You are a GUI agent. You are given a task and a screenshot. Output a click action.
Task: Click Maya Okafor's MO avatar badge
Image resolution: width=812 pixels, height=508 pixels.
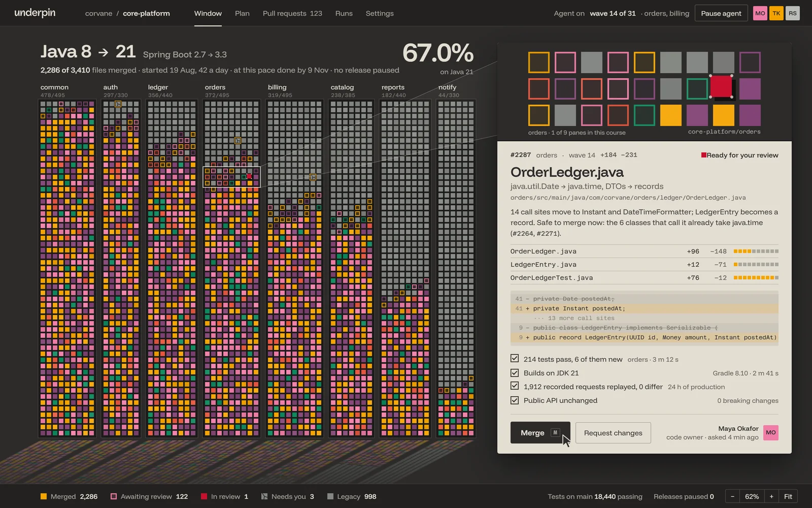(x=771, y=432)
